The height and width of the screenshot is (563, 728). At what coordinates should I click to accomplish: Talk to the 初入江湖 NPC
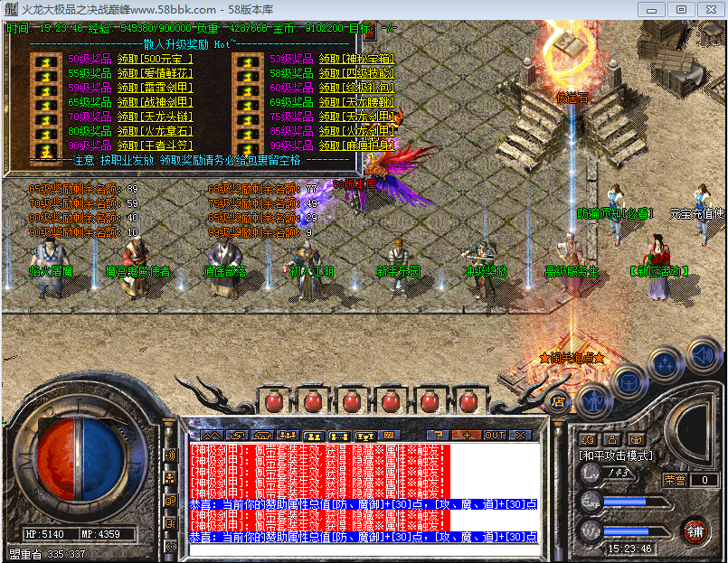click(x=310, y=270)
